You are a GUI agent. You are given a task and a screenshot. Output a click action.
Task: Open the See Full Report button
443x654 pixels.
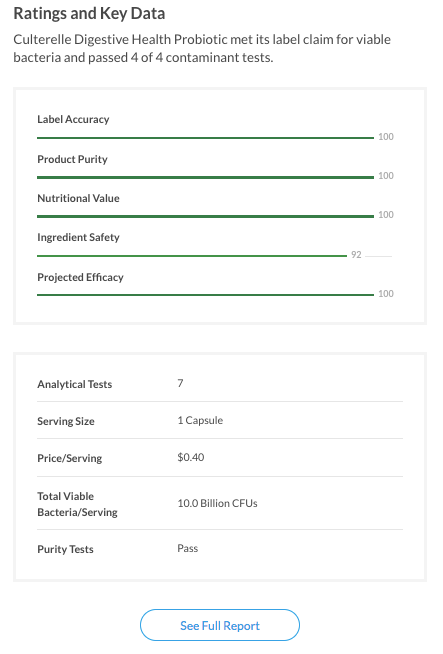(x=220, y=625)
